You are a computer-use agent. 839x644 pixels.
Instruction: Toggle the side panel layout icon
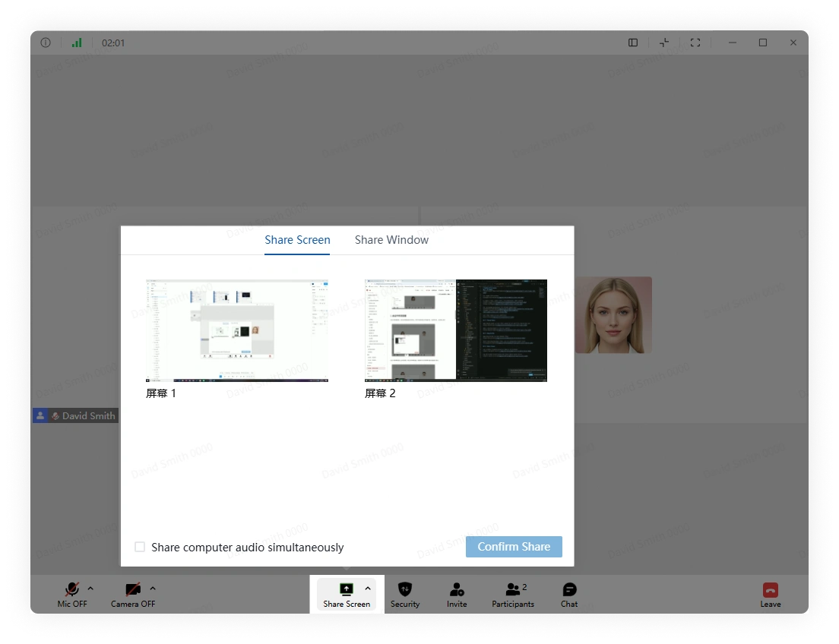633,43
